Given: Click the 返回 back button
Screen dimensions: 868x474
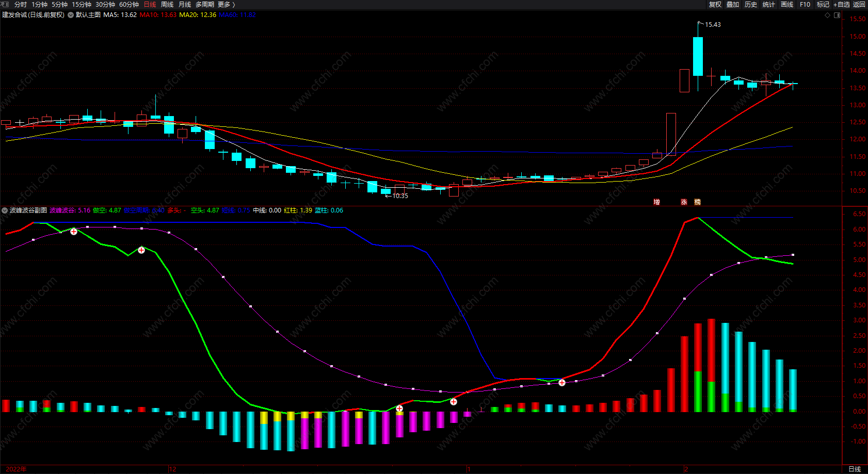Looking at the screenshot, I should (x=859, y=5).
